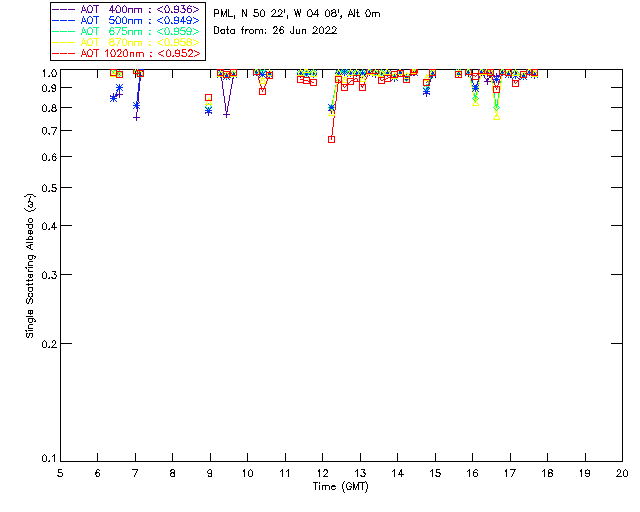Click the y-axis label 0.4
640x512 pixels.
[x=49, y=226]
